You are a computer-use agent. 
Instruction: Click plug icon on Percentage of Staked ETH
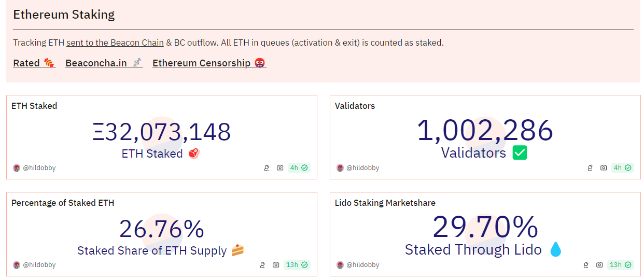[262, 265]
